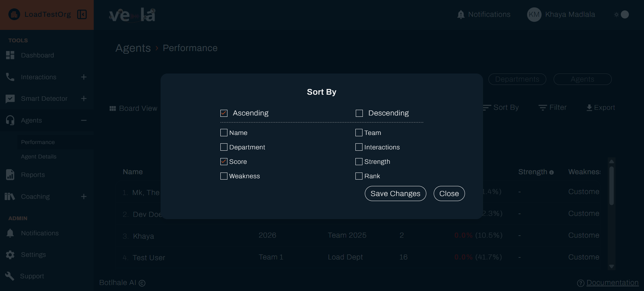Click the Settings gear icon
Screen dimensions: 644x291
point(10,255)
